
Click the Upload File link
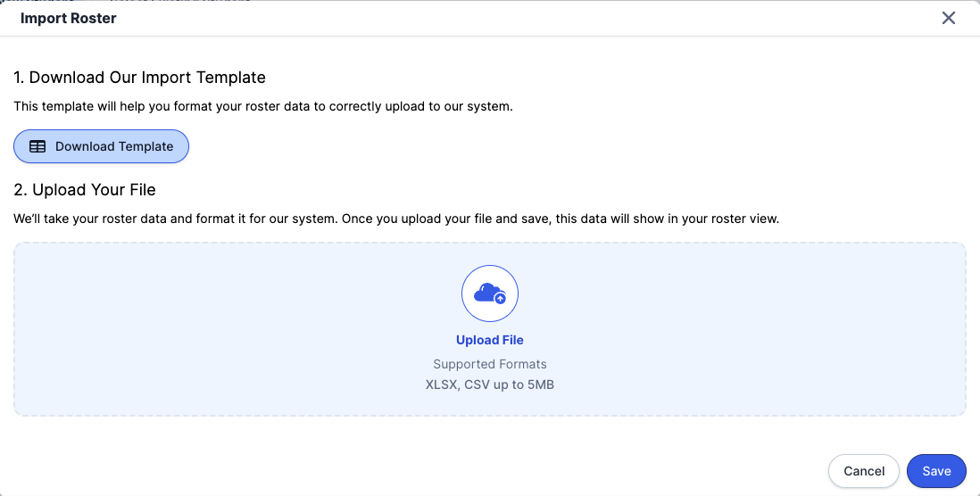click(x=489, y=340)
